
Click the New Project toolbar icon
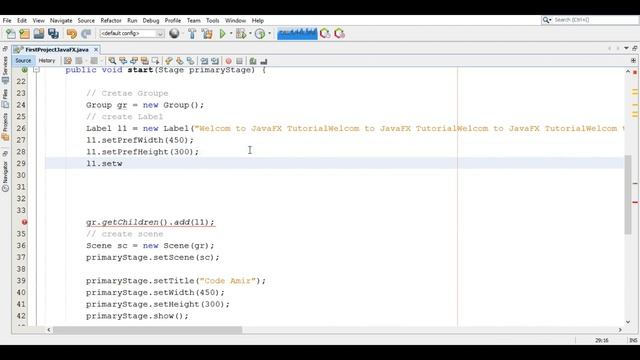point(24,34)
